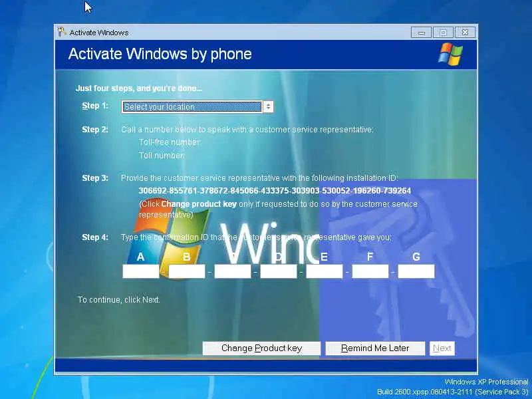Focus the third confirmation ID field
The height and width of the screenshot is (399, 532).
click(x=233, y=271)
